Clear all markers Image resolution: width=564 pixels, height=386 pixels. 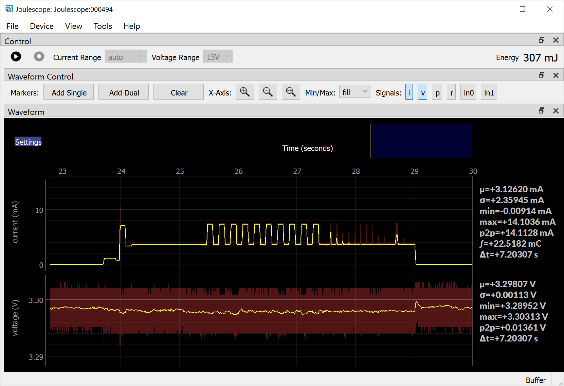(179, 92)
